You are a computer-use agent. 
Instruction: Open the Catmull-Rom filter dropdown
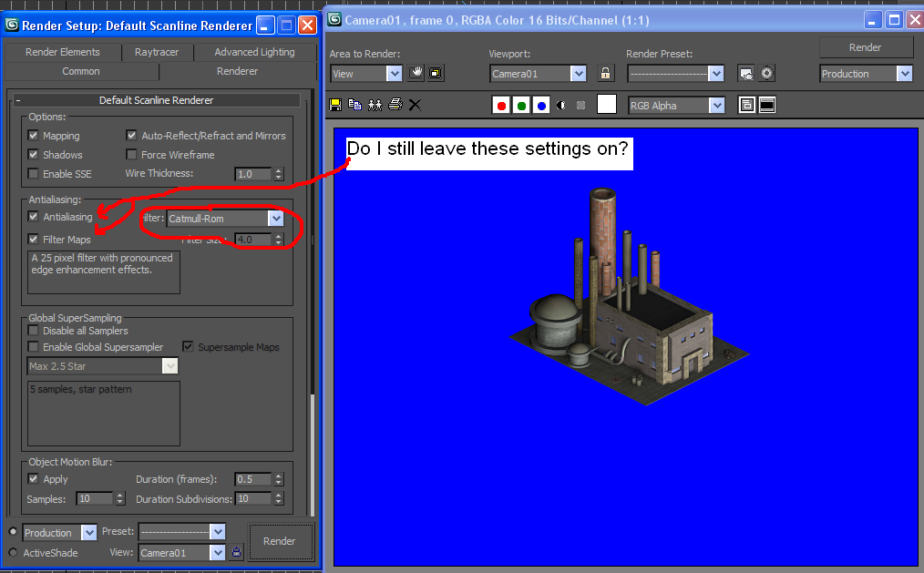(x=275, y=219)
